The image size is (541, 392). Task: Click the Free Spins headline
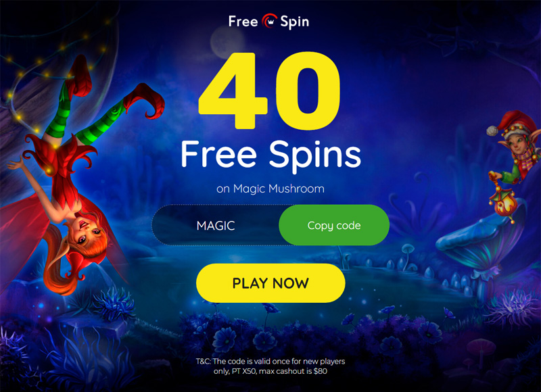(x=271, y=155)
